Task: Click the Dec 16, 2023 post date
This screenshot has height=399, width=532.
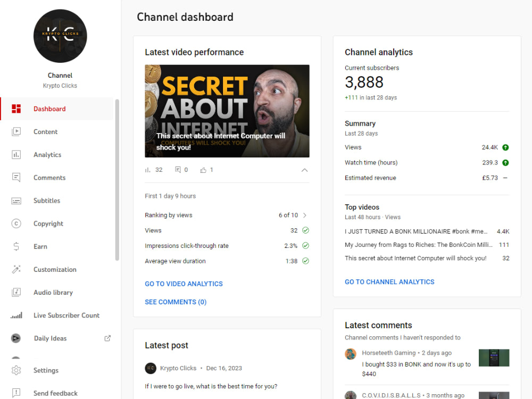Action: (224, 368)
